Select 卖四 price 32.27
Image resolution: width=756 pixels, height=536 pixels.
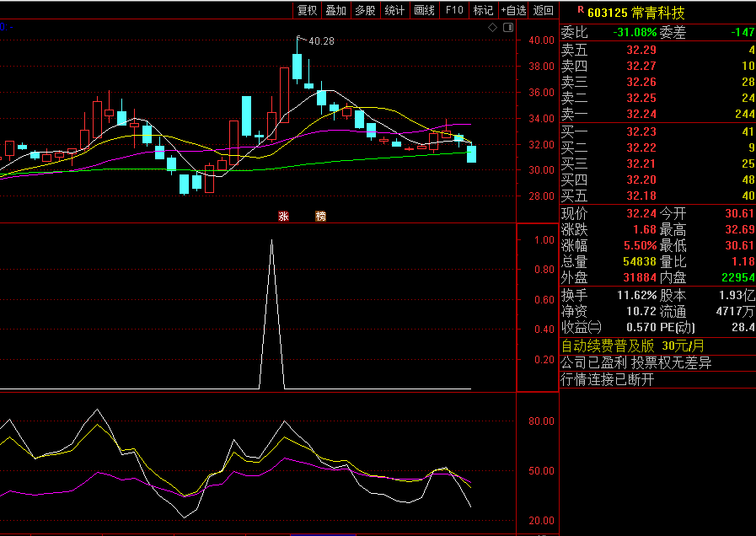(641, 66)
